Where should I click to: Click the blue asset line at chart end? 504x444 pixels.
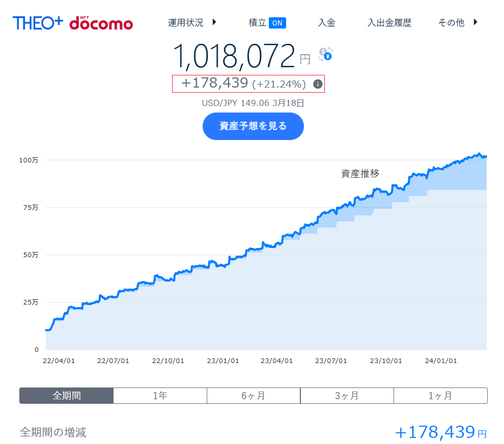point(486,157)
